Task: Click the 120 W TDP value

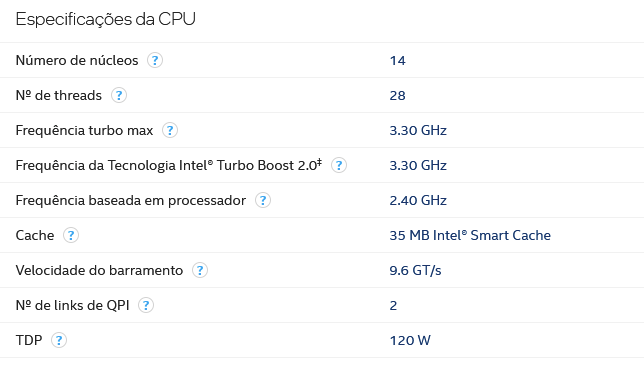Action: click(410, 341)
